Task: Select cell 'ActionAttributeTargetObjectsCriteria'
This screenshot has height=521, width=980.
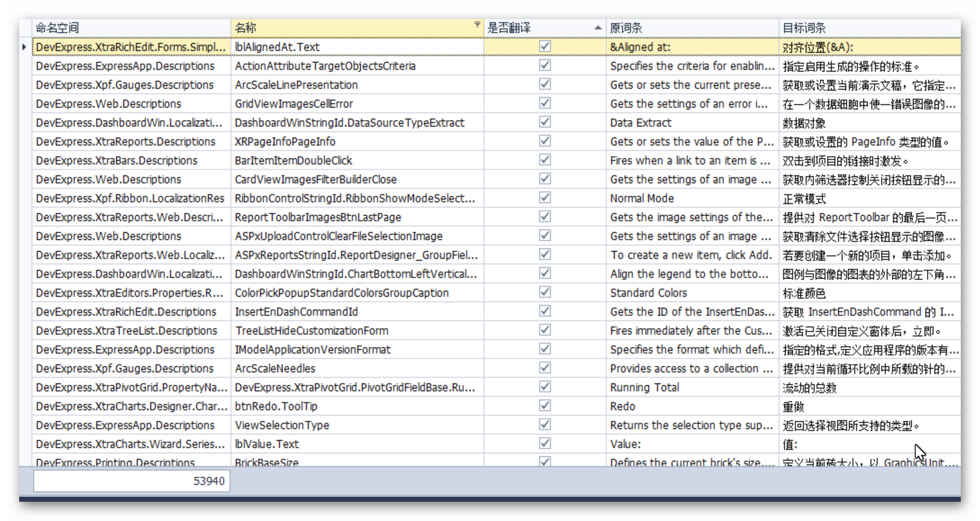Action: pos(358,66)
